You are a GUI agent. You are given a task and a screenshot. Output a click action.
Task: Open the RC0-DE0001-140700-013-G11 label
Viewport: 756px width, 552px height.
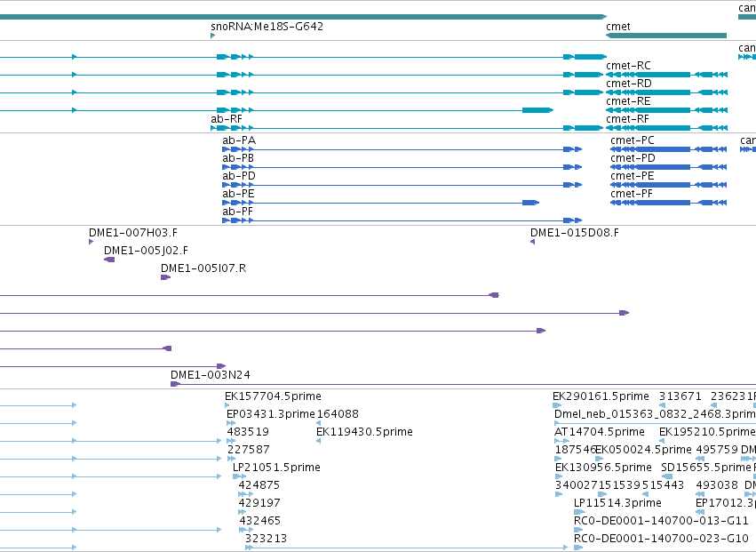point(661,521)
